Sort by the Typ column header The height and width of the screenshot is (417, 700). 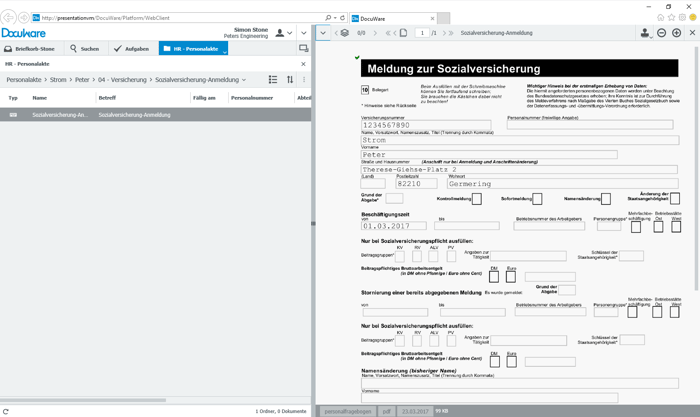pyautogui.click(x=13, y=98)
